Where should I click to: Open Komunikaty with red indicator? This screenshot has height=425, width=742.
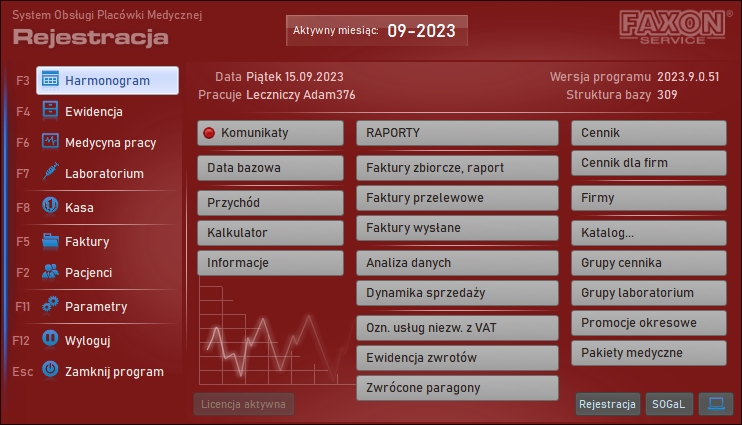click(256, 133)
